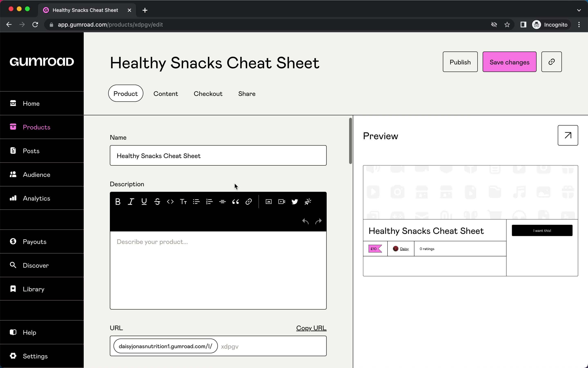Open Settings in the sidebar
The height and width of the screenshot is (368, 588).
(42, 356)
